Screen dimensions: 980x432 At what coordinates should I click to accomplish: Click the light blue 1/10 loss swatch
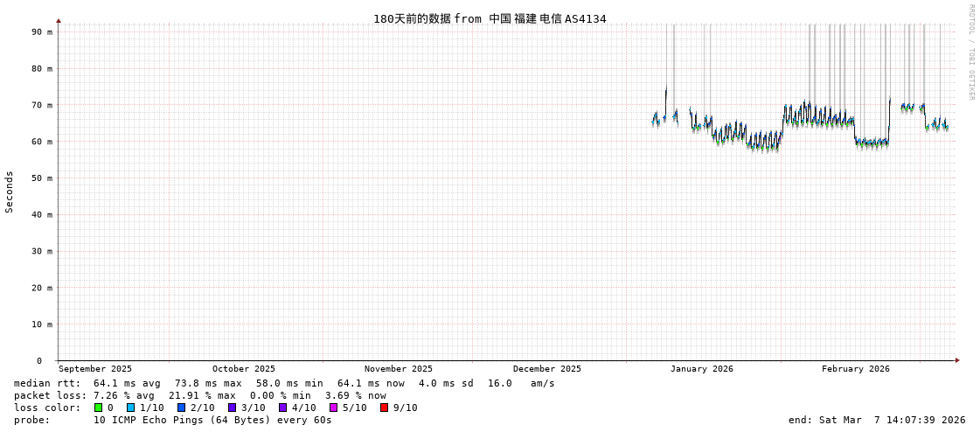pyautogui.click(x=130, y=408)
